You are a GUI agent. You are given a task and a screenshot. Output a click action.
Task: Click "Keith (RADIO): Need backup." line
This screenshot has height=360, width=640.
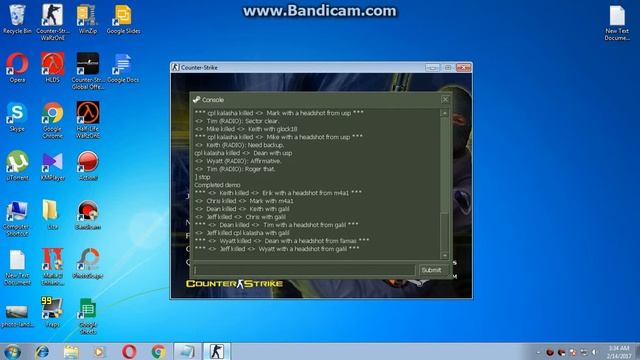[x=239, y=145]
